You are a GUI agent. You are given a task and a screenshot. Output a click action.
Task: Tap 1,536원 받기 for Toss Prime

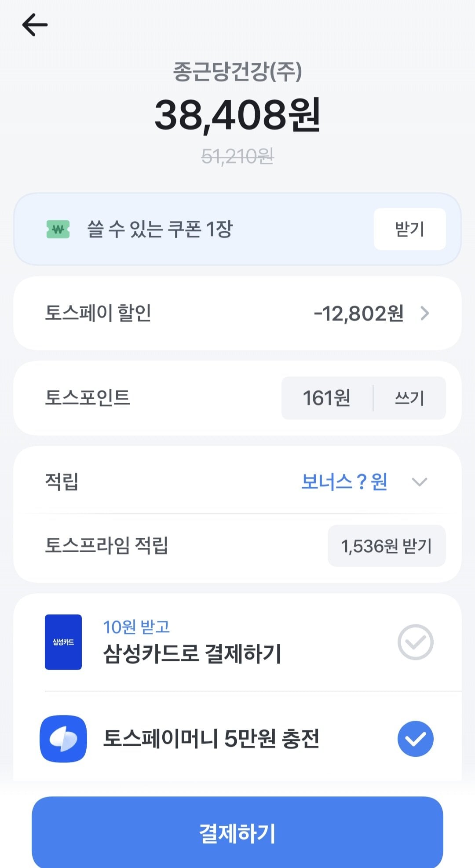(x=387, y=546)
